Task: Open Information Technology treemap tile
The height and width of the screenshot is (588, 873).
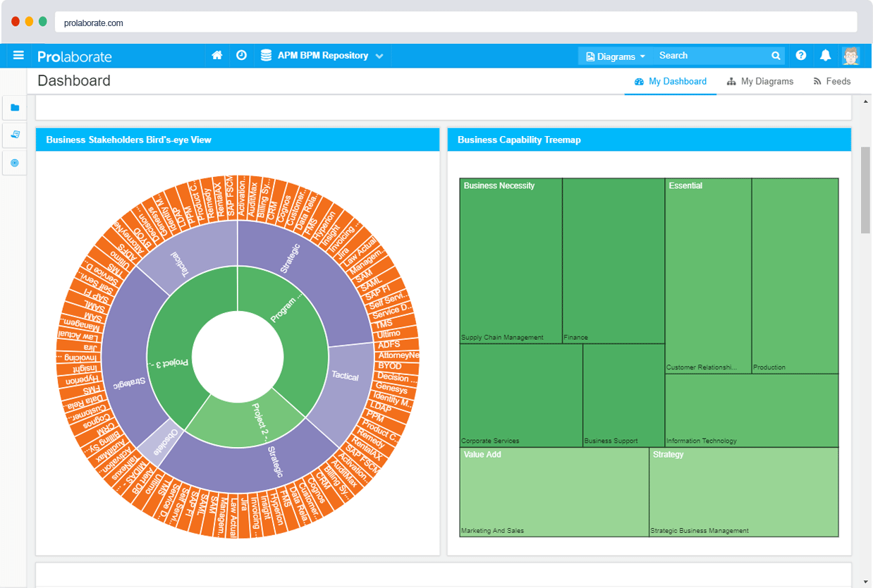Action: (x=752, y=410)
